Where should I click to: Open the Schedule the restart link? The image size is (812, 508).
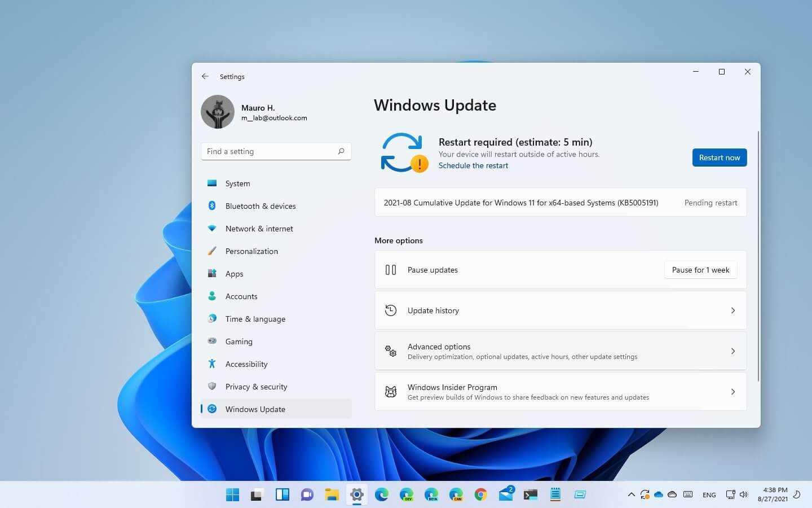(x=473, y=165)
